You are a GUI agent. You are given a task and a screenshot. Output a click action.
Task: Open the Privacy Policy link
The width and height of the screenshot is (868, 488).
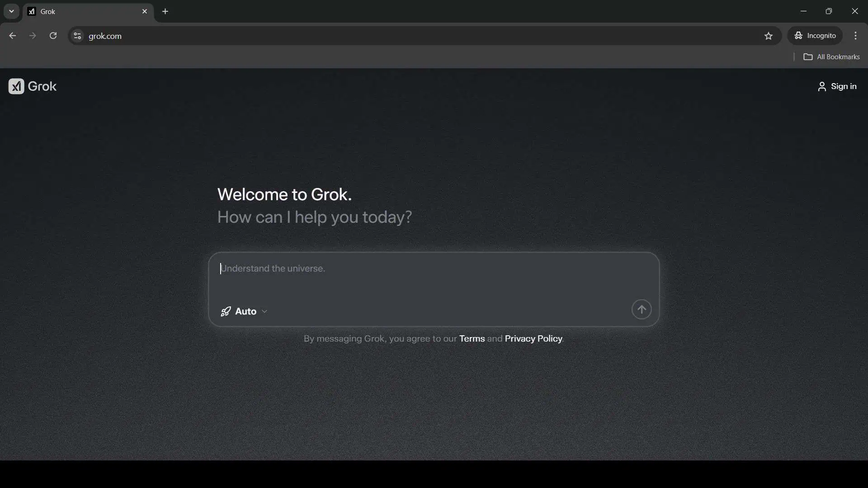point(533,339)
